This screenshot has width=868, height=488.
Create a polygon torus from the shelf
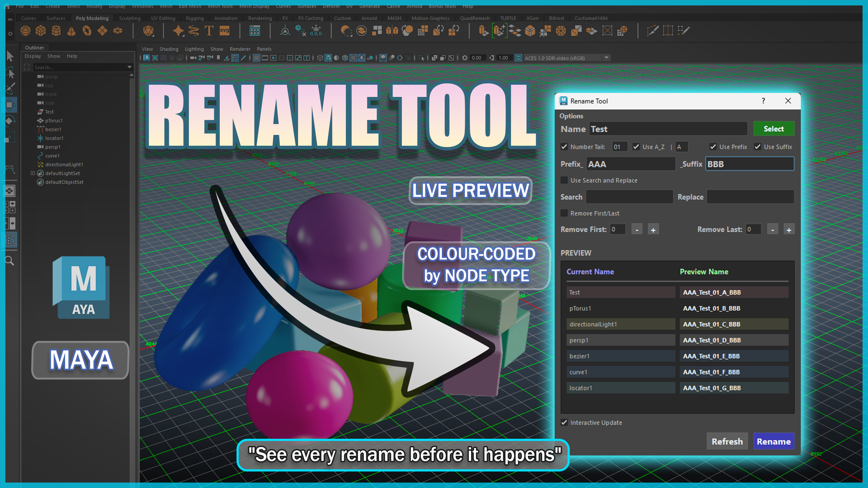tap(87, 31)
